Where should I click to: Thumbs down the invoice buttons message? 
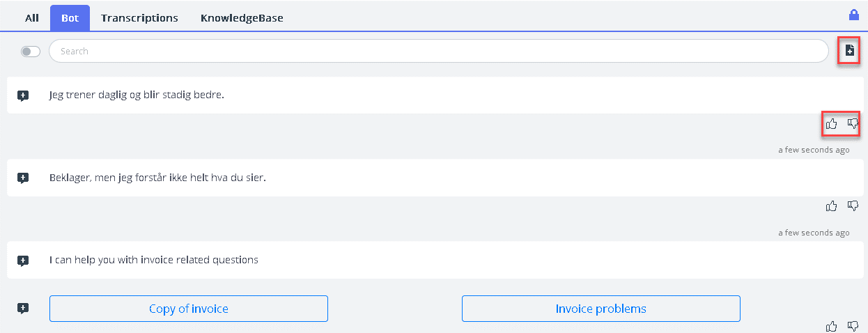853,325
